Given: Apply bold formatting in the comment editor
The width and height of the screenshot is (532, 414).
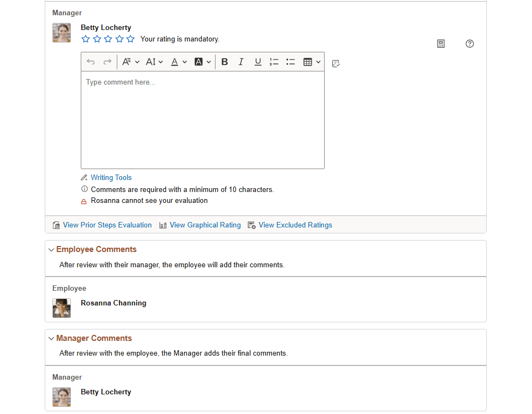Looking at the screenshot, I should point(225,62).
